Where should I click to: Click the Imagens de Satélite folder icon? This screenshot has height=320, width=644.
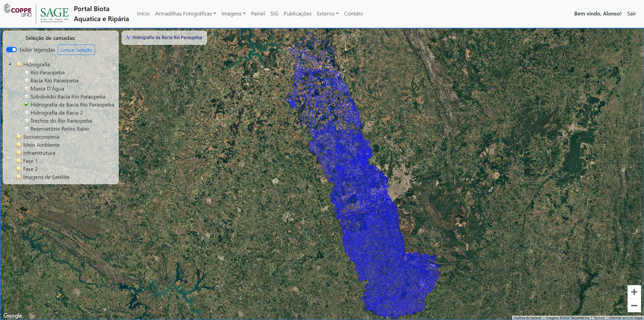19,177
